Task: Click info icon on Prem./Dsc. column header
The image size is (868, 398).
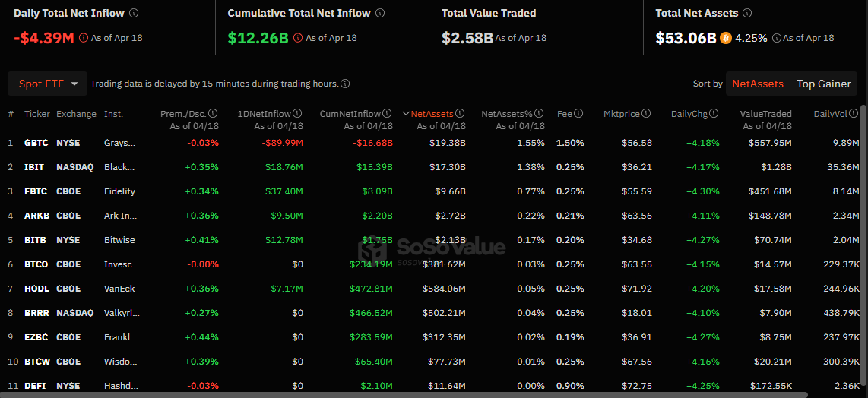Action: pos(213,113)
